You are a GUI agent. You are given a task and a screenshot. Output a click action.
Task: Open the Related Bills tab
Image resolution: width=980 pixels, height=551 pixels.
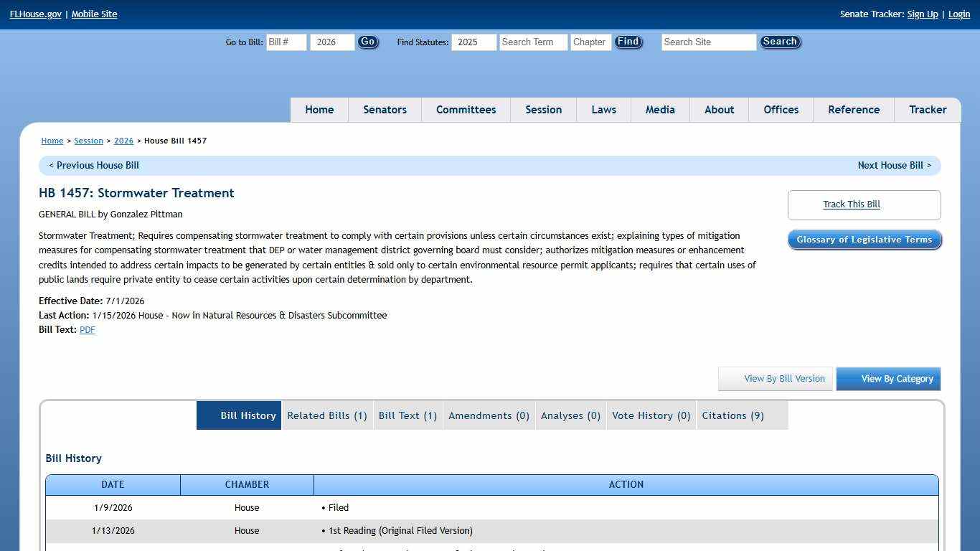pyautogui.click(x=327, y=415)
